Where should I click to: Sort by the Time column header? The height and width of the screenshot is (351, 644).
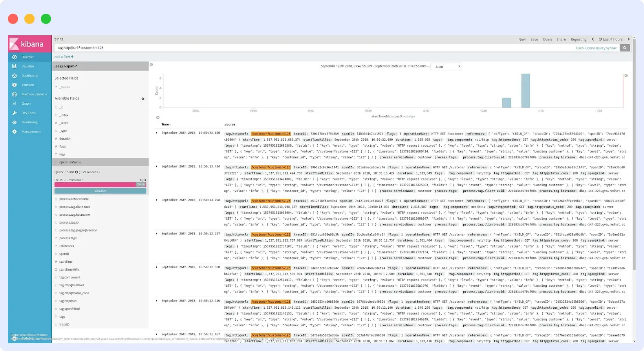coord(166,124)
